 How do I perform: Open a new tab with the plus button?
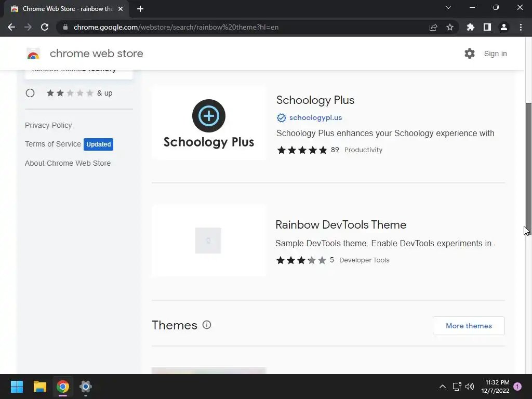(140, 9)
